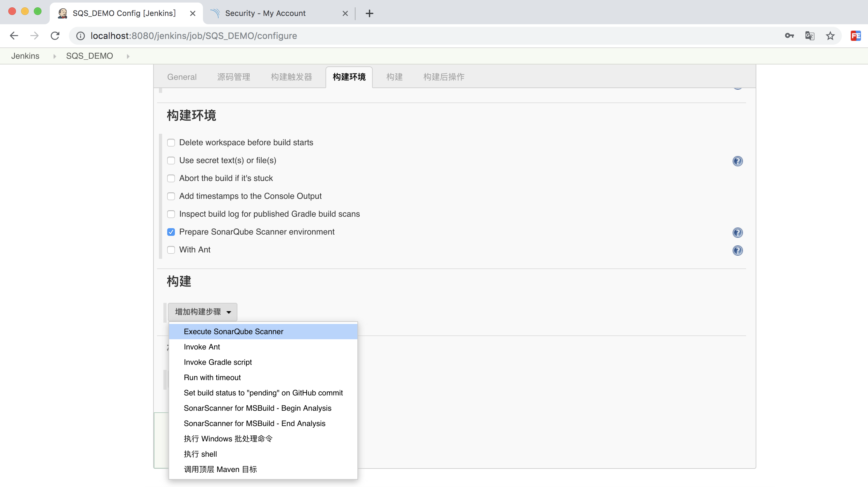The width and height of the screenshot is (868, 487).
Task: Click the browser back arrow
Action: tap(14, 36)
